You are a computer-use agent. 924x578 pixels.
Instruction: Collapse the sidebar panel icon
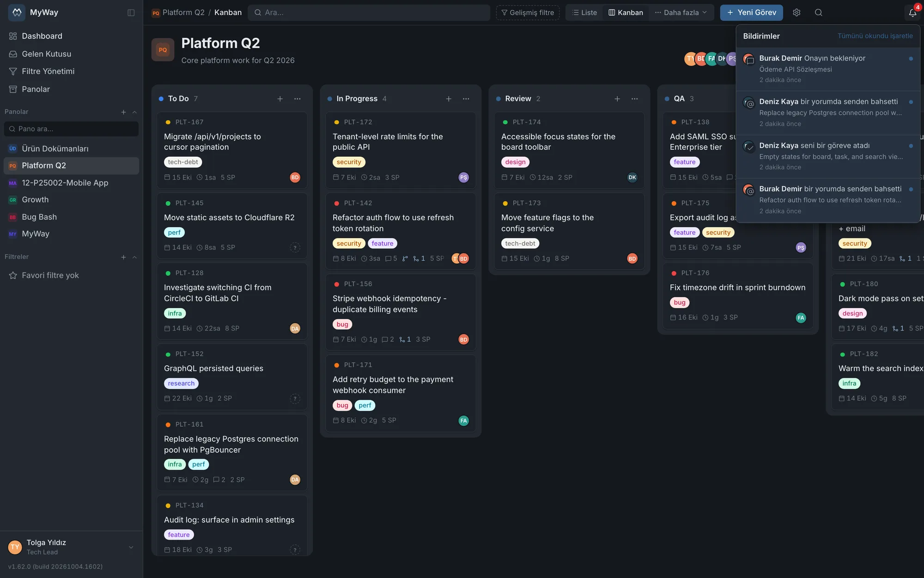(x=131, y=12)
